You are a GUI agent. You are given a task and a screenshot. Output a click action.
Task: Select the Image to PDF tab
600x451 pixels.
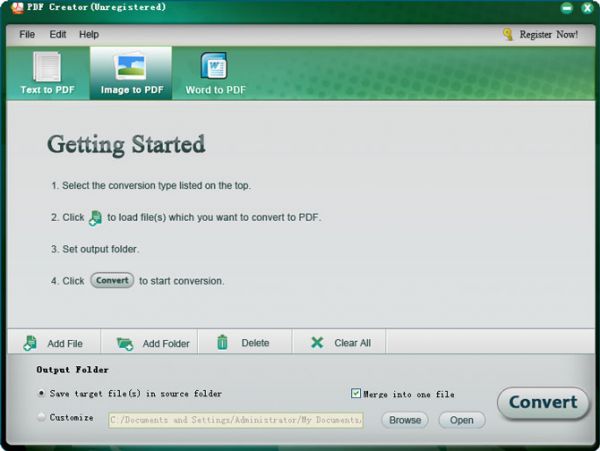(131, 73)
